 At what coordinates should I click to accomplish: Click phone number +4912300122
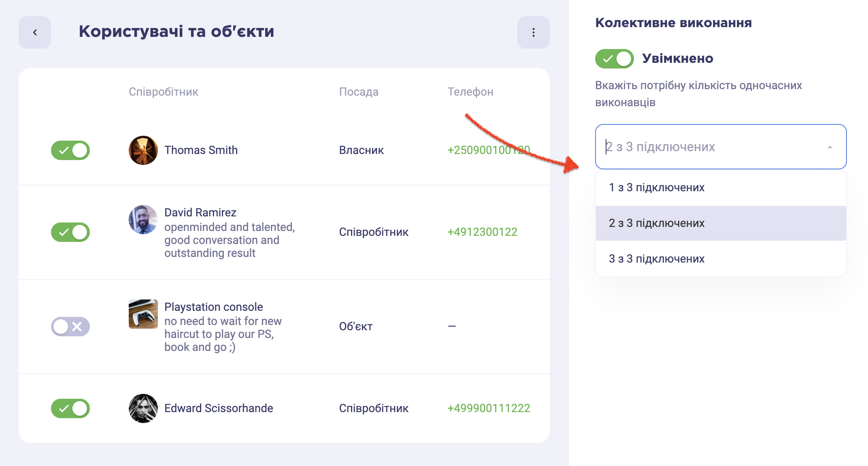coord(482,232)
